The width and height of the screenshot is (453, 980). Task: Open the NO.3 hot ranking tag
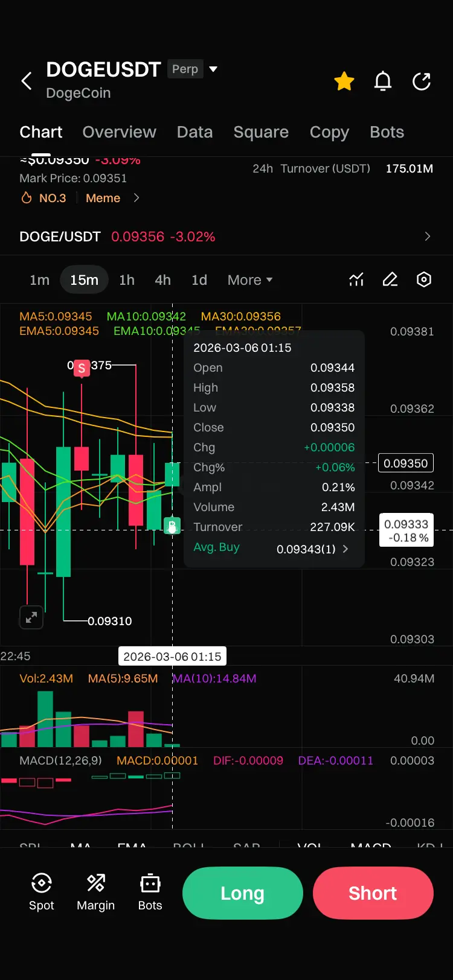[43, 198]
